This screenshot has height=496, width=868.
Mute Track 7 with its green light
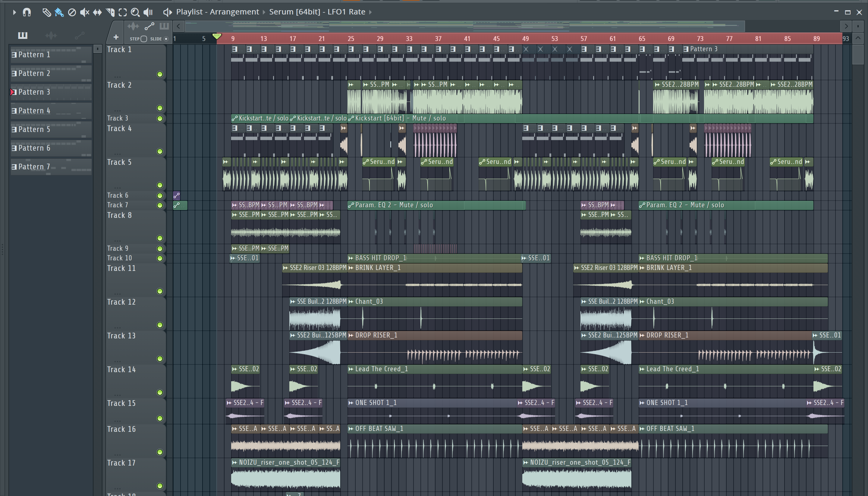pos(160,205)
